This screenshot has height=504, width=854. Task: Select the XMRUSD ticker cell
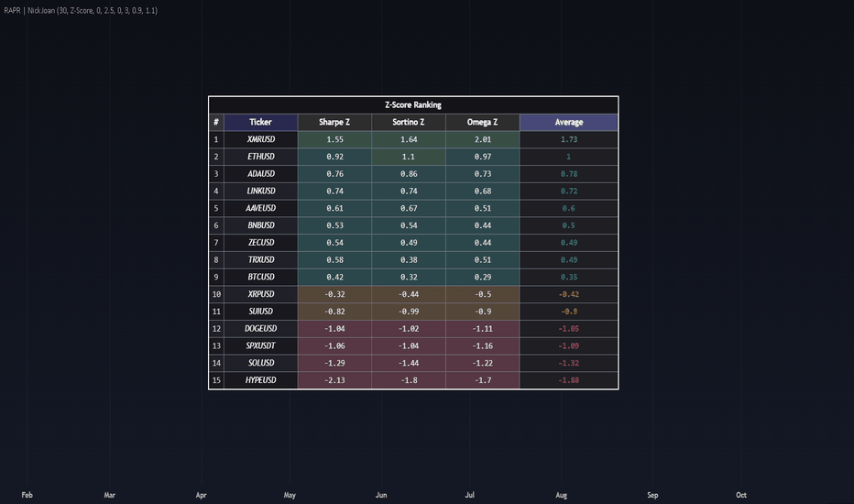click(260, 139)
